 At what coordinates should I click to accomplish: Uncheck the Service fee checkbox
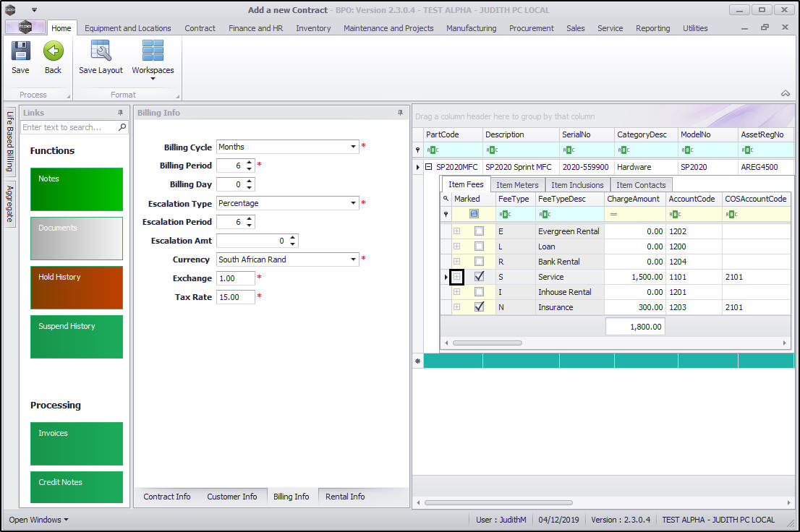point(479,277)
